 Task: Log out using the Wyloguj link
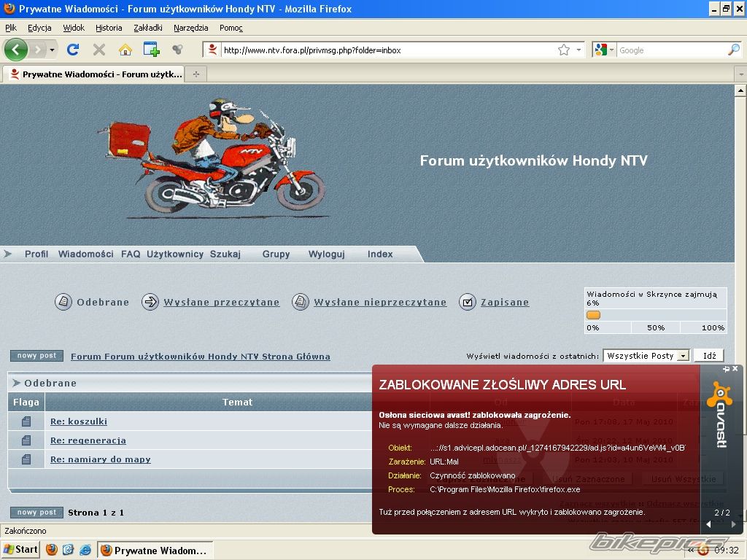click(326, 254)
